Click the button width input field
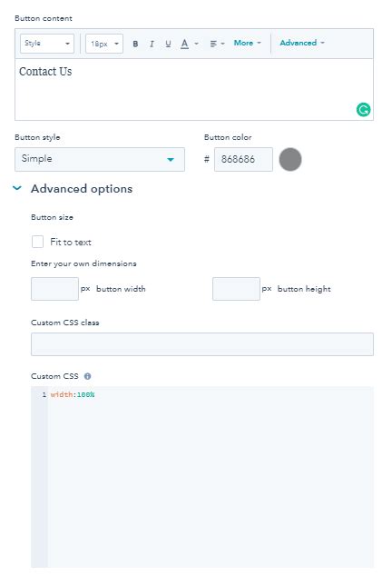Viewport: 392px width, 586px height. [54, 289]
